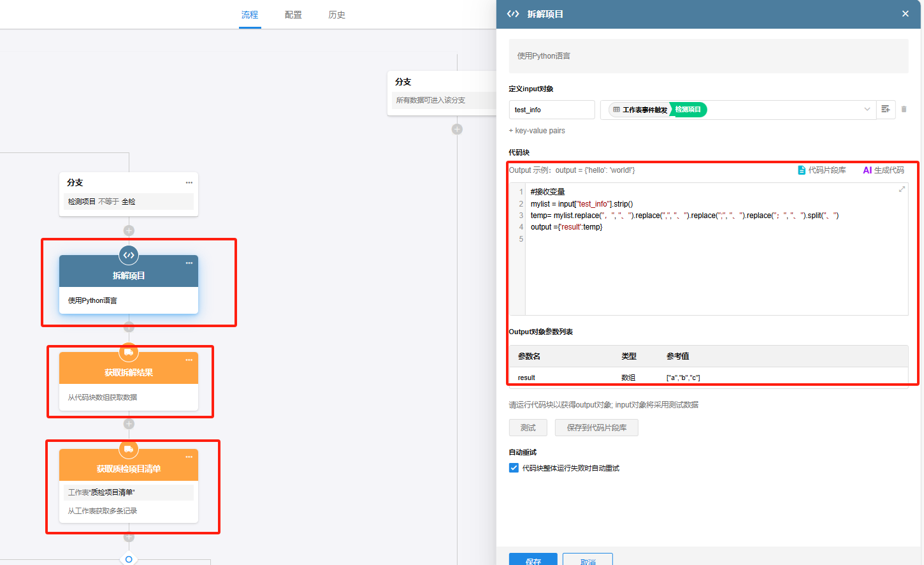Add a new key-value pairs entry
This screenshot has height=565, width=924.
[x=537, y=131]
